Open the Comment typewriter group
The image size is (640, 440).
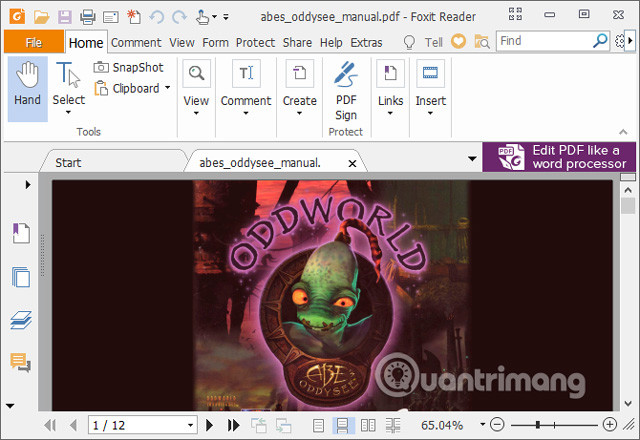246,88
